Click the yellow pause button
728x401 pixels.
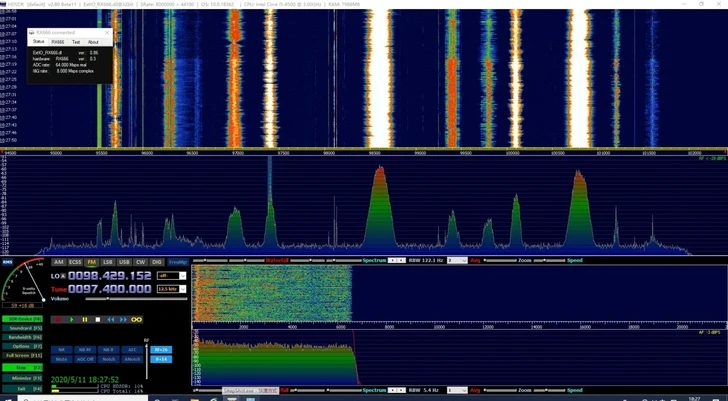click(84, 319)
